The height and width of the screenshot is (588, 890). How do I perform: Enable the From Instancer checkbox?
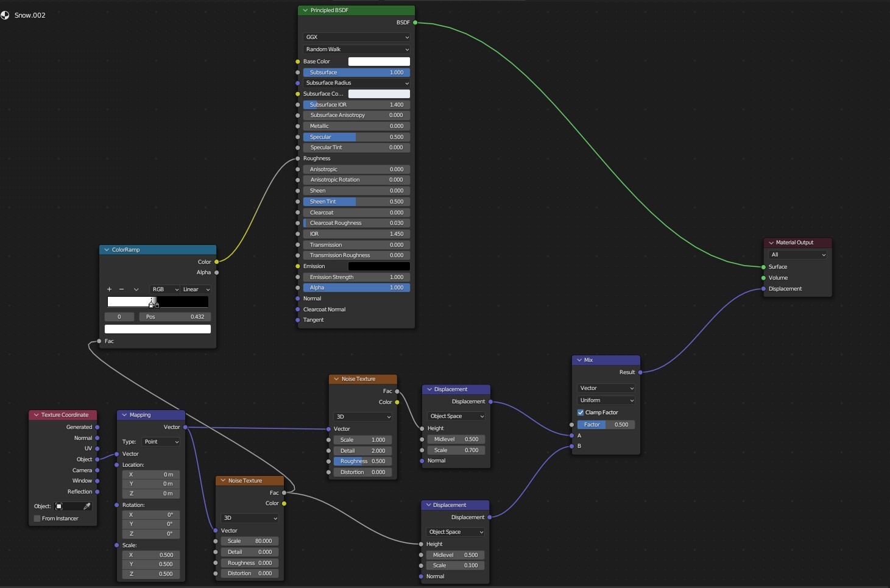[37, 519]
